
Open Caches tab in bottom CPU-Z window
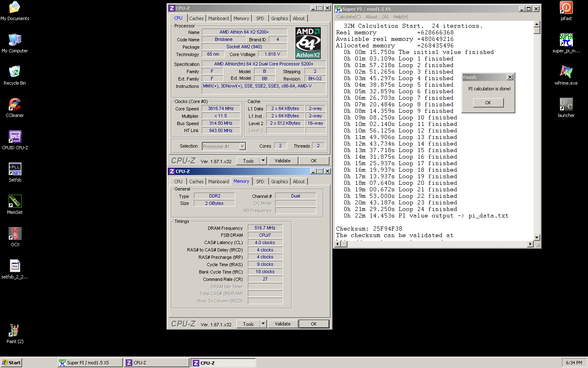pos(196,182)
